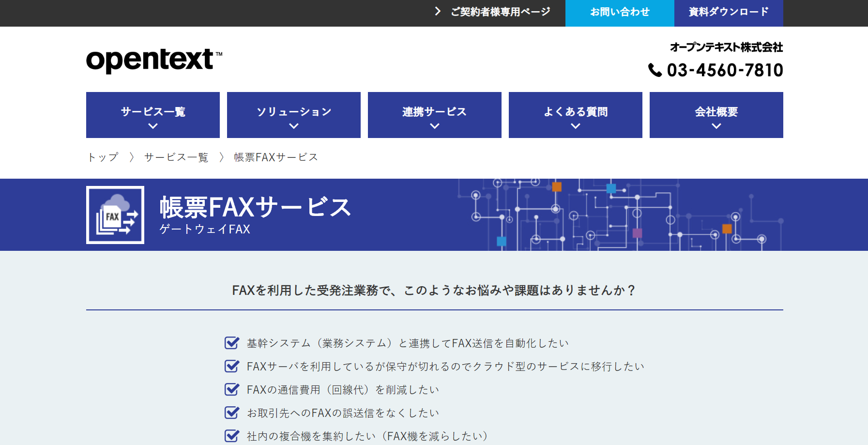Click the 資料ダウンロード button
Viewport: 868px width, 445px height.
tap(729, 13)
